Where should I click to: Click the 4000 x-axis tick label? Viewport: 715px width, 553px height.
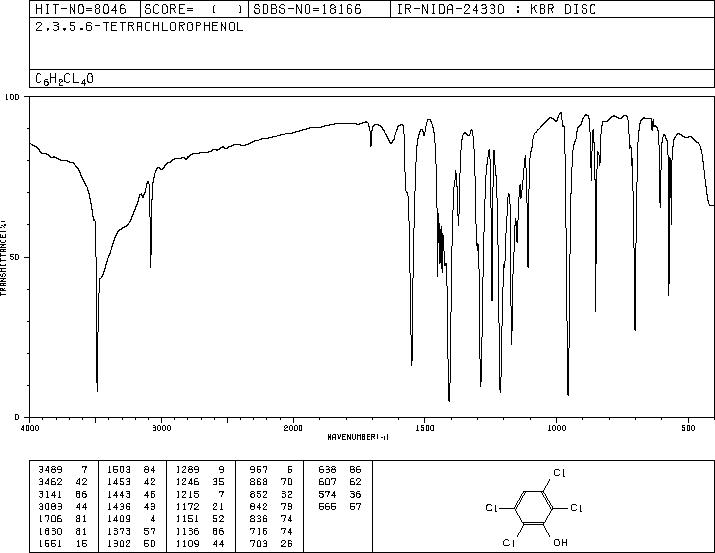coord(30,428)
